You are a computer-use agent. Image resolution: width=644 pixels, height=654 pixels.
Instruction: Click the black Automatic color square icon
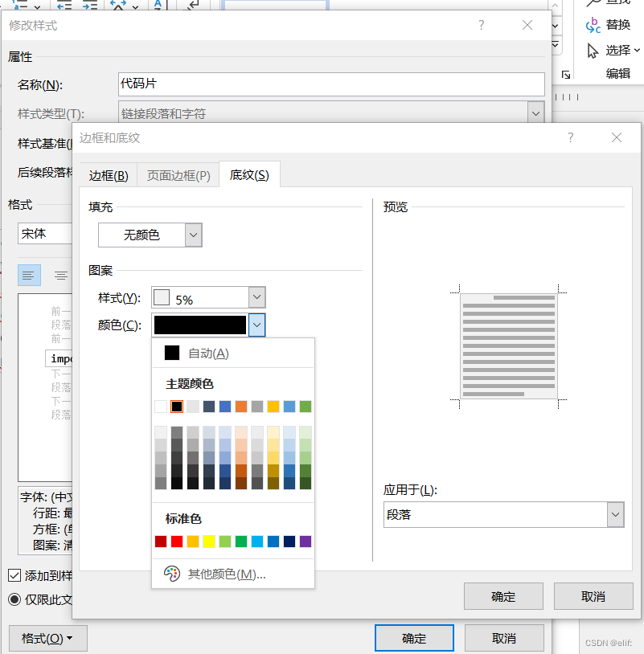pyautogui.click(x=172, y=353)
